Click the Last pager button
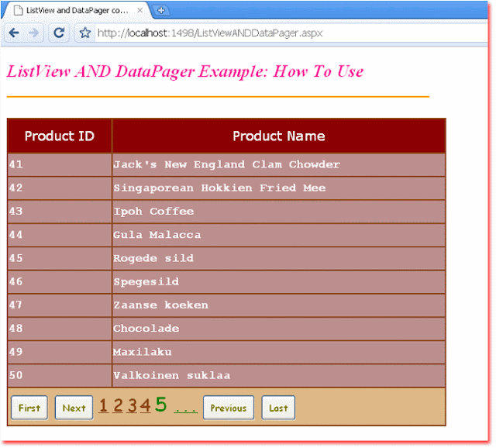The image size is (496, 448). pos(278,408)
